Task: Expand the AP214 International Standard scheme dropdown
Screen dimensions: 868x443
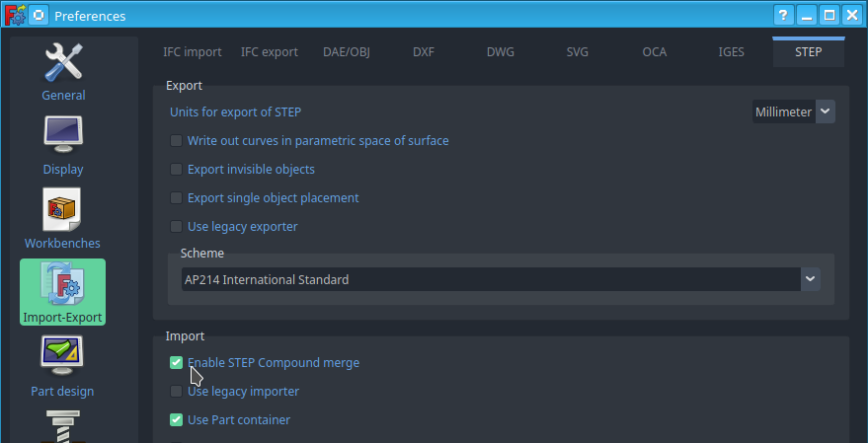Action: pos(501,280)
